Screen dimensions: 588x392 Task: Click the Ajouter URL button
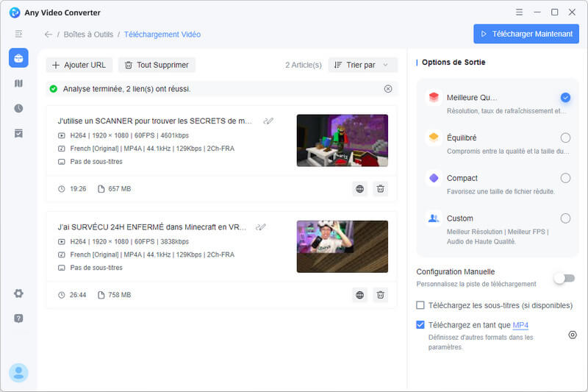click(78, 65)
